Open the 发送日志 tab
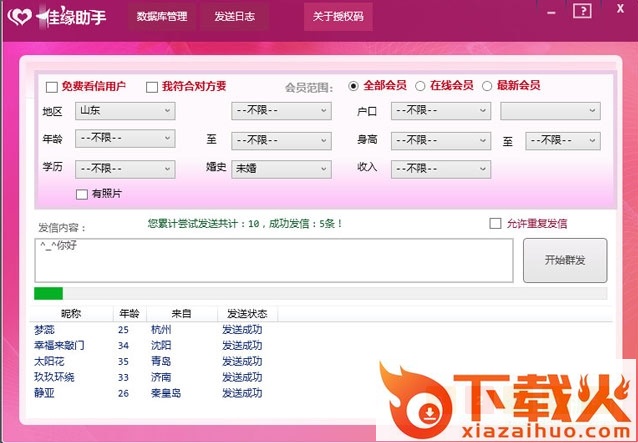The width and height of the screenshot is (638, 443). tap(234, 16)
